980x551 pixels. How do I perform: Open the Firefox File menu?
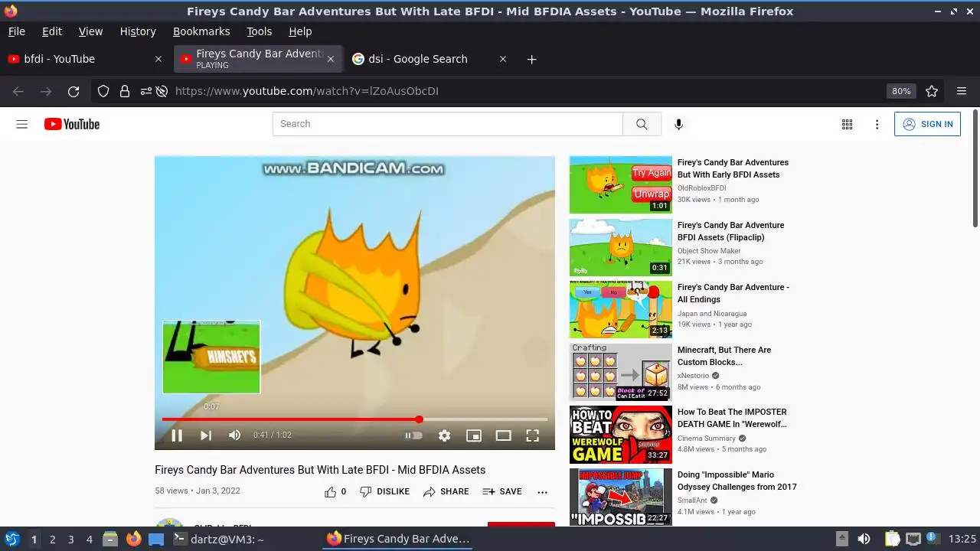17,31
